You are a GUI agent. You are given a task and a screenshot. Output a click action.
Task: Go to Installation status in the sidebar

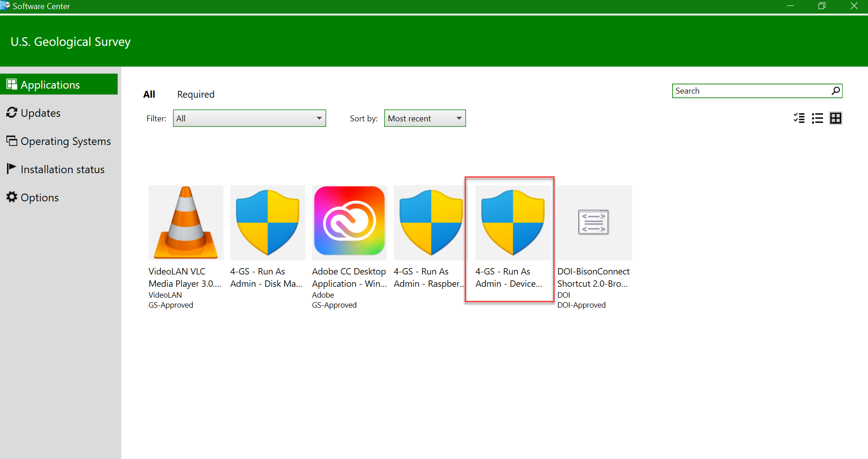[59, 169]
